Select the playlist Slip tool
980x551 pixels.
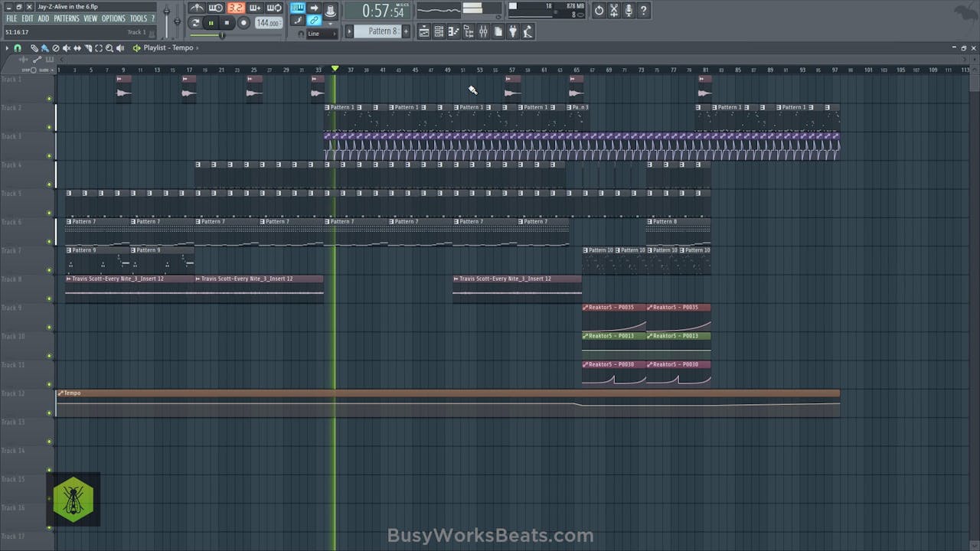coord(77,48)
